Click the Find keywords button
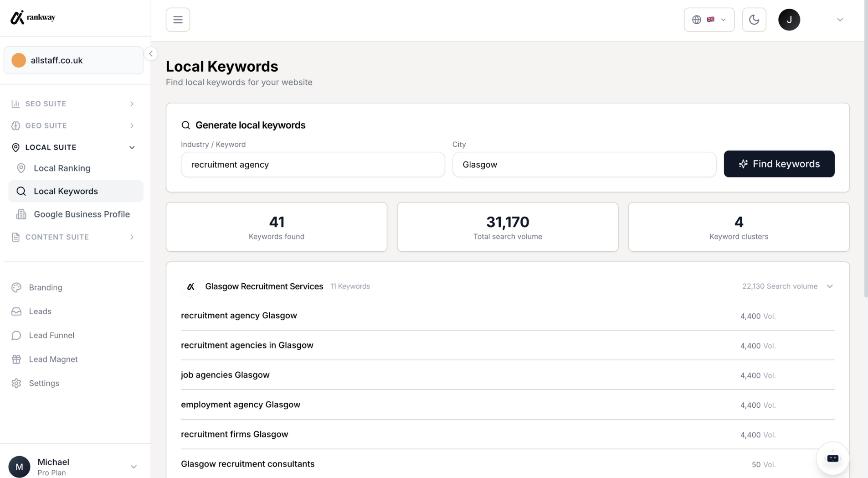Screen dimensions: 868x478 click(x=779, y=164)
